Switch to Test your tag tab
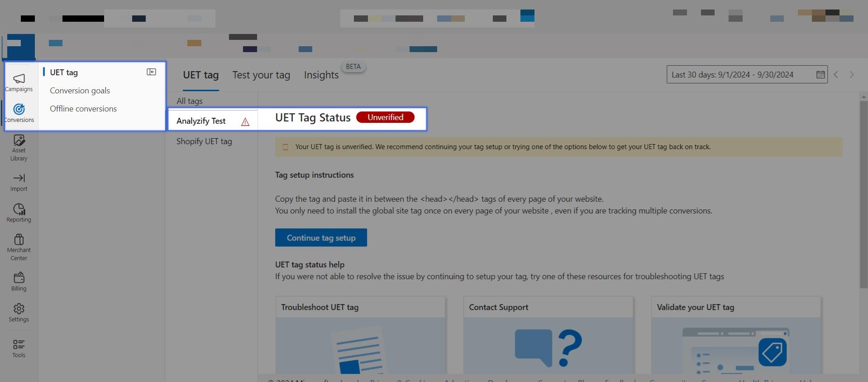The width and height of the screenshot is (868, 382). tap(261, 75)
